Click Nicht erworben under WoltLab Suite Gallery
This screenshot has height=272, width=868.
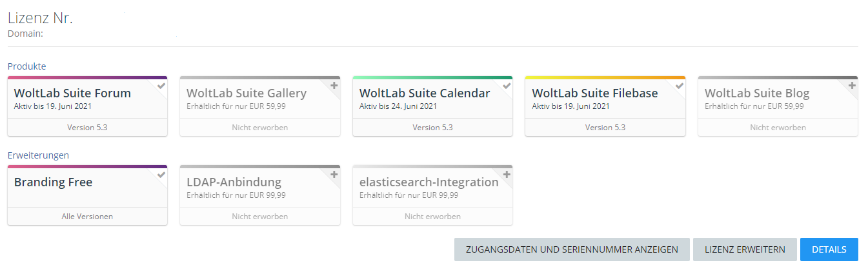(259, 128)
